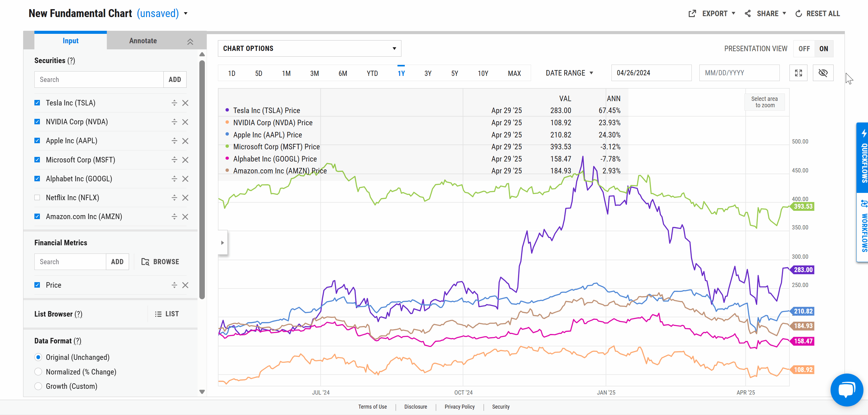Screen dimensions: 868x415
Task: Remove the Price metric with X icon
Action: (185, 285)
